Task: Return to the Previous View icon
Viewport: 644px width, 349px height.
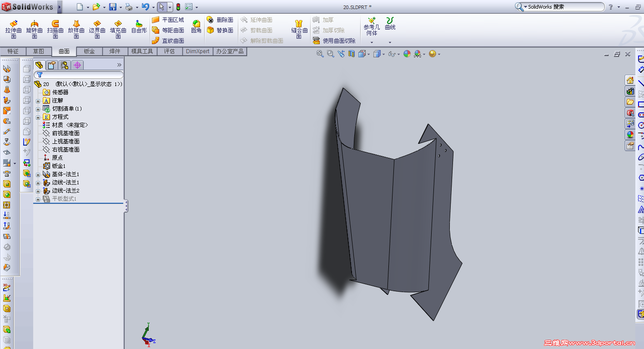Action: [x=341, y=54]
